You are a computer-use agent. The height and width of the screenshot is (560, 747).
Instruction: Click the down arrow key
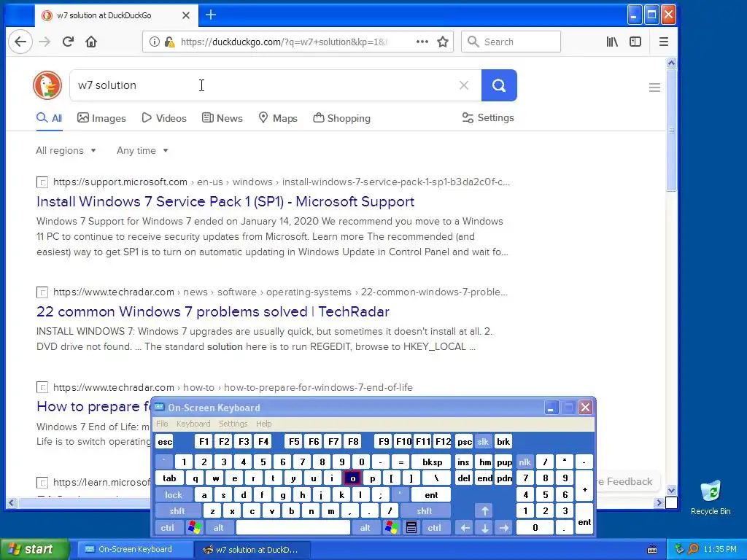click(485, 528)
